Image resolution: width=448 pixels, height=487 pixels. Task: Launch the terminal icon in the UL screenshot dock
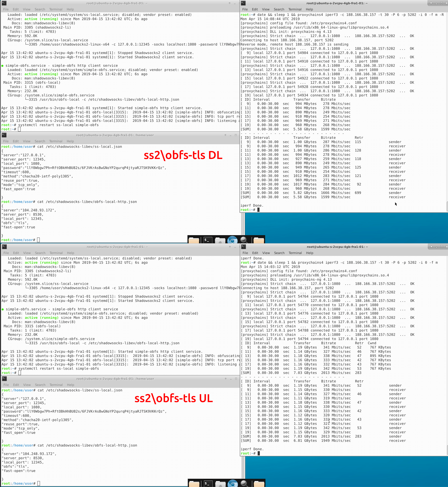pyautogui.click(x=208, y=483)
